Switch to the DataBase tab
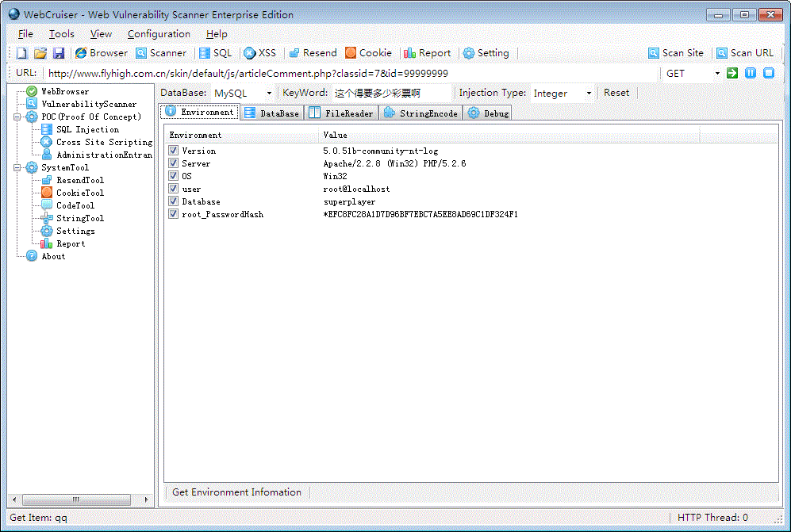The height and width of the screenshot is (532, 791). click(272, 113)
